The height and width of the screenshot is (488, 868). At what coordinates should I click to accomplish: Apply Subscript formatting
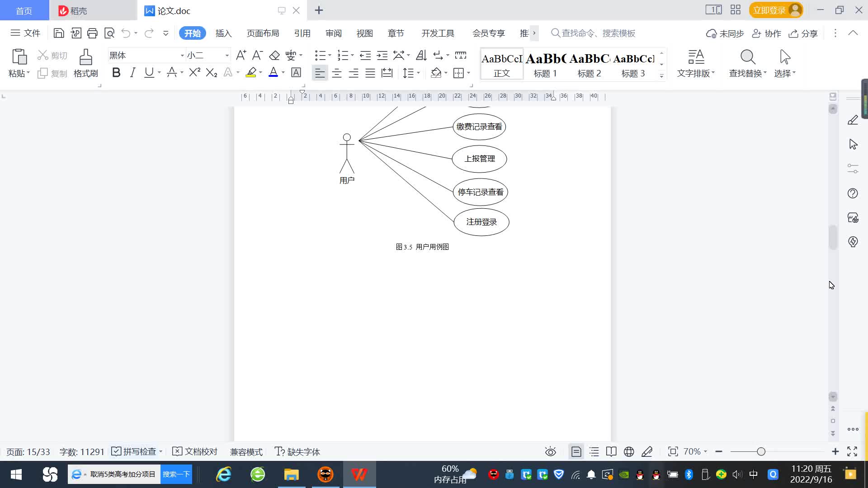[211, 72]
